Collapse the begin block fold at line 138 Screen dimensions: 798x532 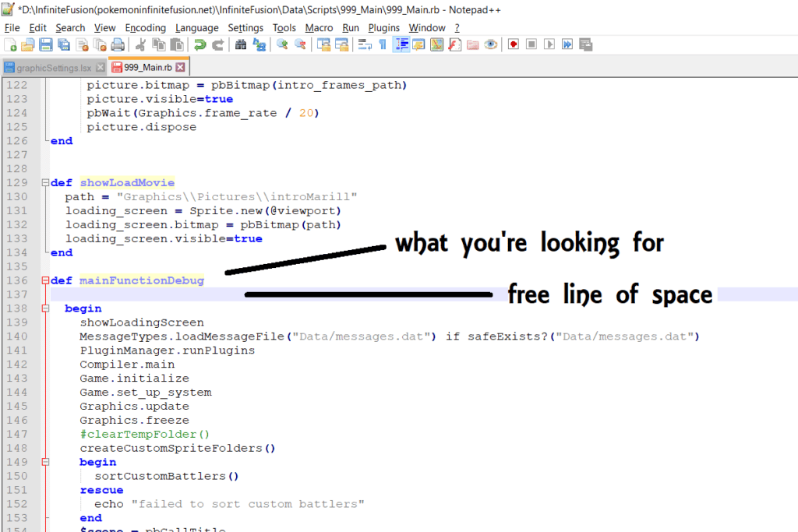point(44,308)
